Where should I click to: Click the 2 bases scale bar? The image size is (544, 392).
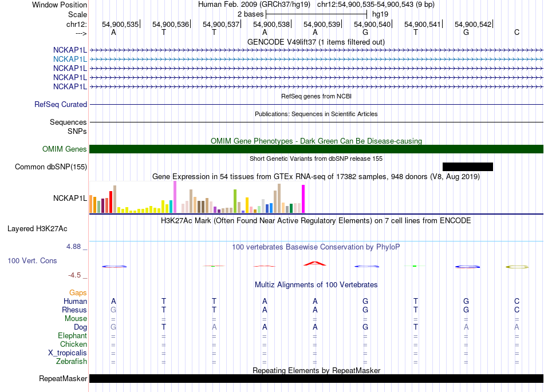(x=317, y=13)
